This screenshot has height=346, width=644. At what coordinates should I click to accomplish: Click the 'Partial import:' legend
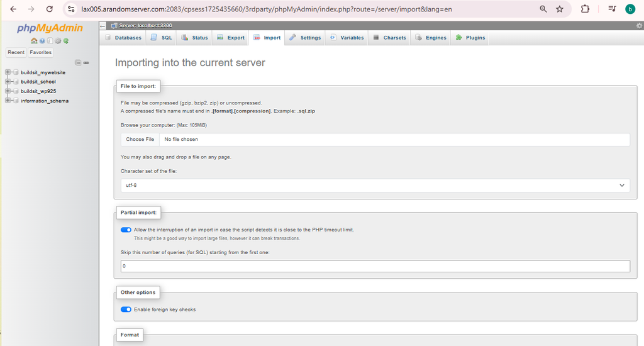point(138,213)
